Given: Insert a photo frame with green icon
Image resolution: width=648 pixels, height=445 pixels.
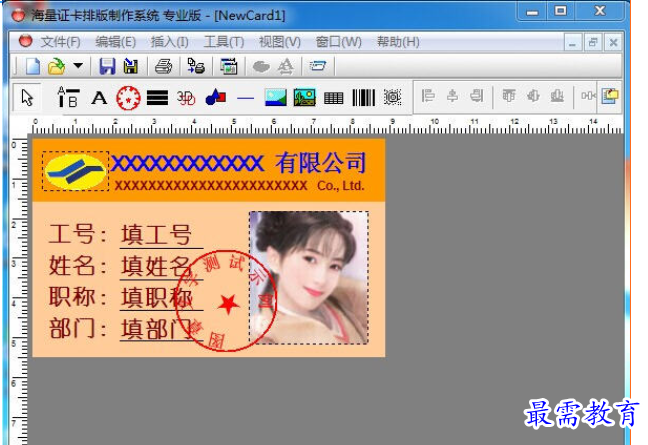Looking at the screenshot, I should pos(305,98).
